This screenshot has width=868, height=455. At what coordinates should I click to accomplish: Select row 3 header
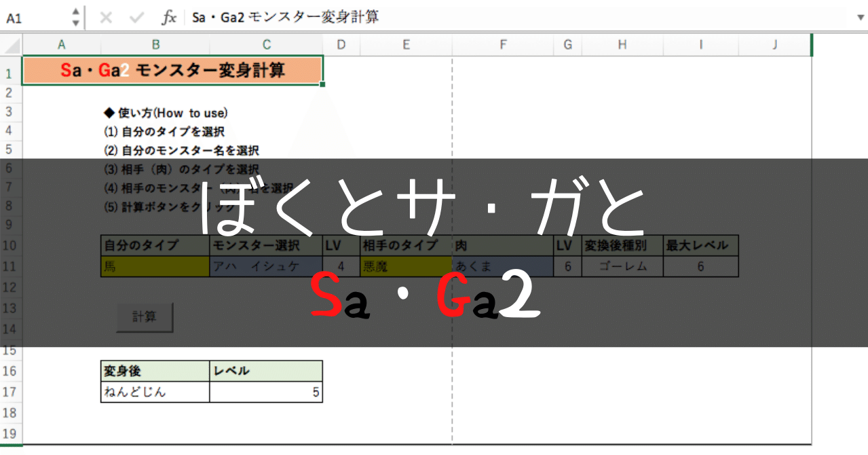click(10, 111)
